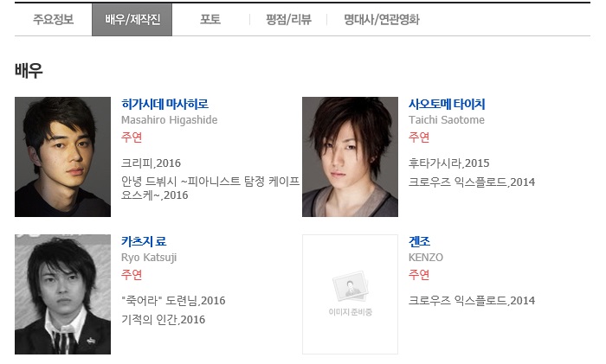Open the movie 후타가시라,2015

click(x=449, y=163)
